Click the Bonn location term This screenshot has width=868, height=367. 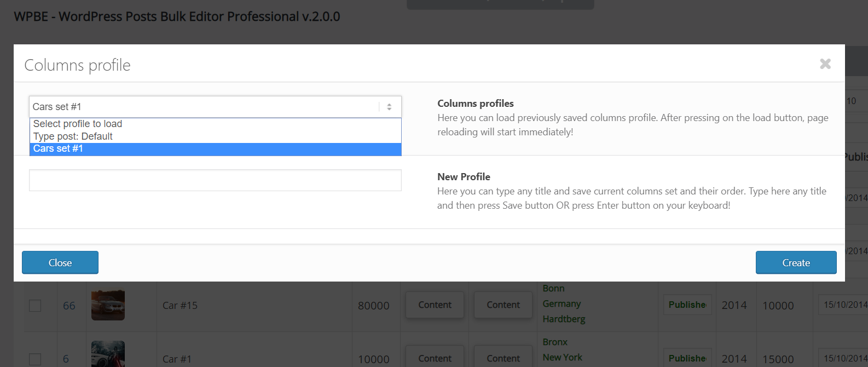click(553, 289)
